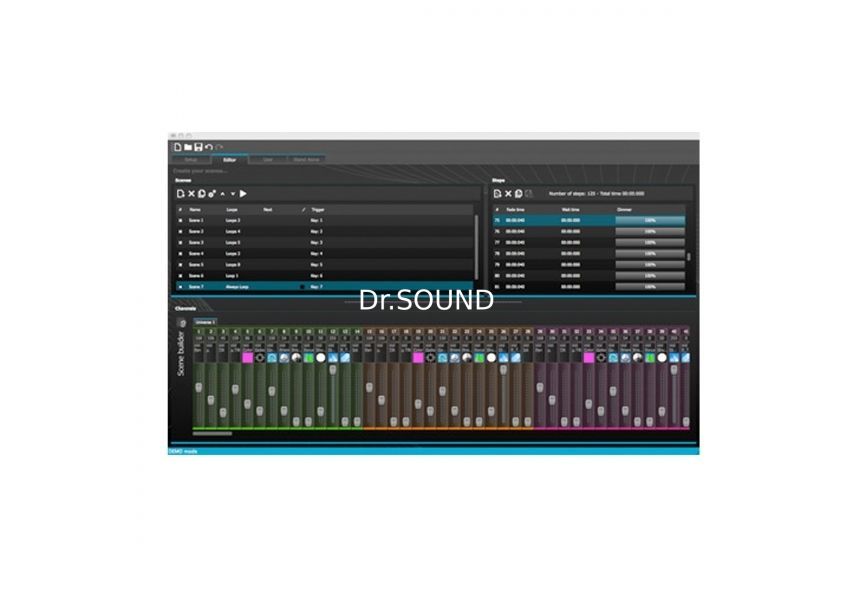
Task: Click shutter icon on channel 9
Action: tap(296, 358)
